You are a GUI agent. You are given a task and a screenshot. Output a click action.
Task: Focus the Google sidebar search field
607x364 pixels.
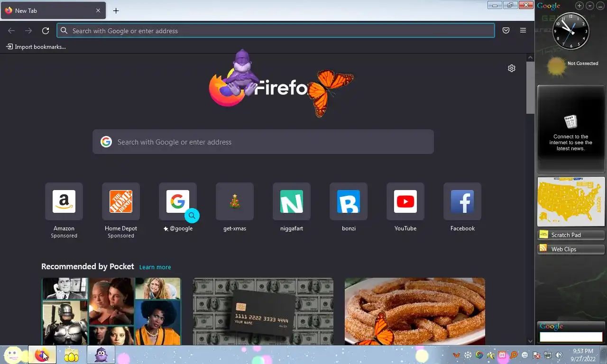571,337
